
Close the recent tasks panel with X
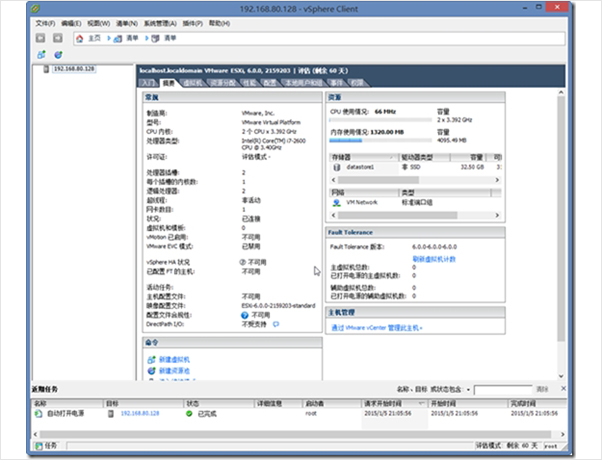(x=563, y=389)
